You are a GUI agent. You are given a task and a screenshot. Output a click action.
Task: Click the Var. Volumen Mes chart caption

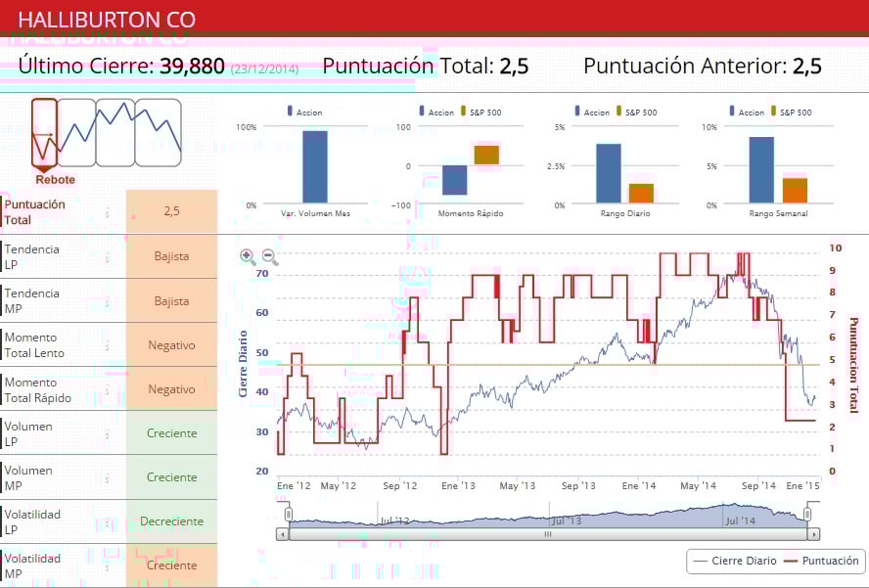[x=315, y=213]
